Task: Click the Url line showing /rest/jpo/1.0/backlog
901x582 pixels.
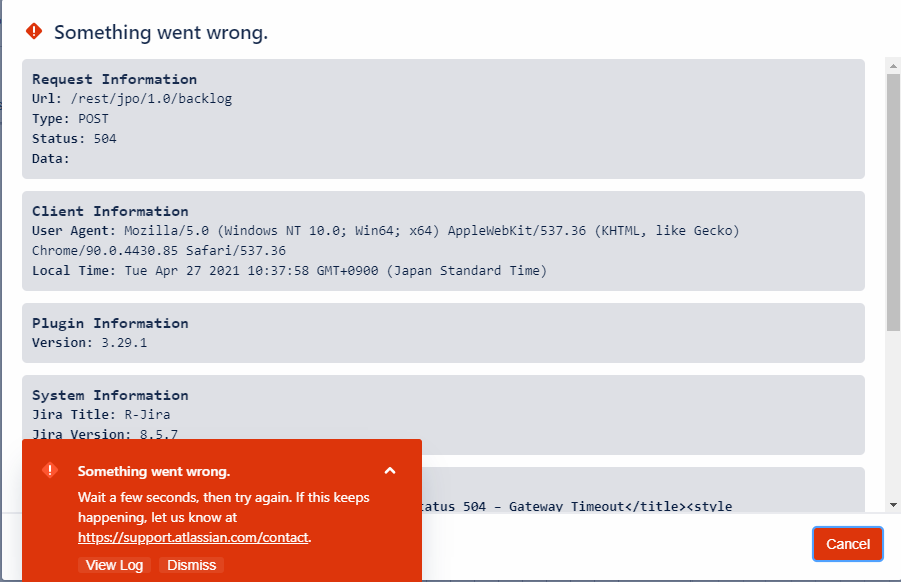Action: click(132, 99)
